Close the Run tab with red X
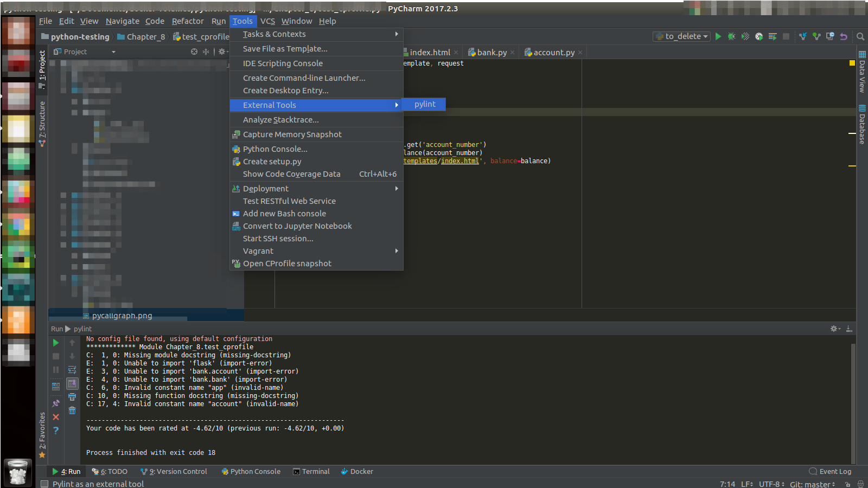The height and width of the screenshot is (488, 868). pyautogui.click(x=56, y=417)
